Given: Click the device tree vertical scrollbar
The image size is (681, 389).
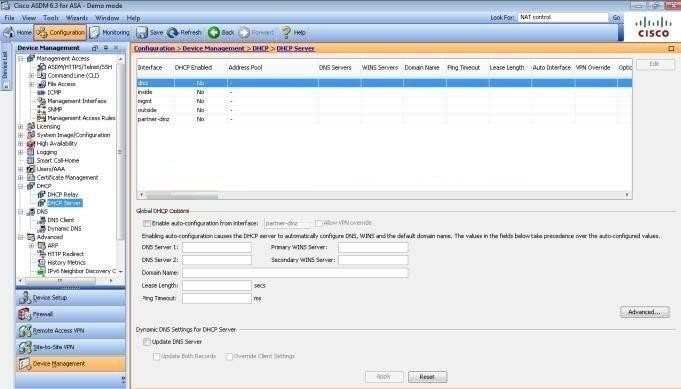Looking at the screenshot, I should coord(120,152).
